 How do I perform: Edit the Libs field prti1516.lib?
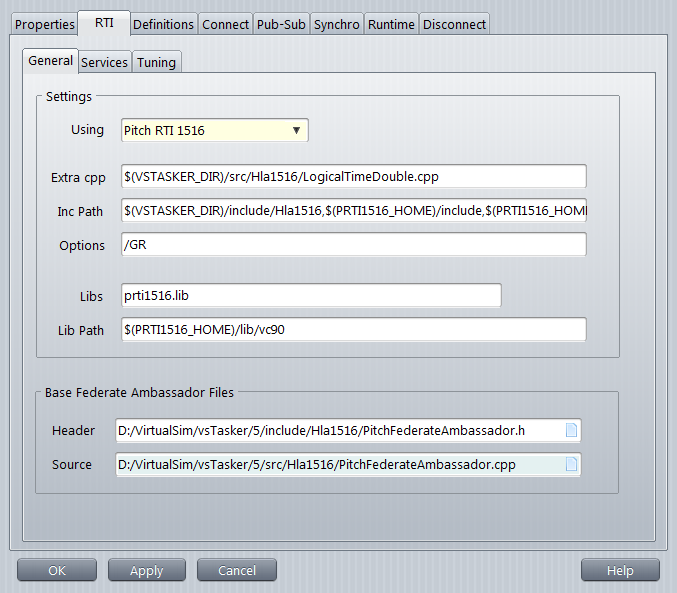coord(310,296)
